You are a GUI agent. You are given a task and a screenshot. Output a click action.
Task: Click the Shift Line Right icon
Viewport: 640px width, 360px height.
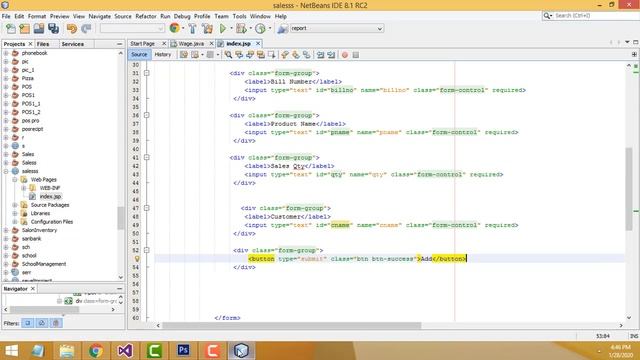tap(331, 55)
